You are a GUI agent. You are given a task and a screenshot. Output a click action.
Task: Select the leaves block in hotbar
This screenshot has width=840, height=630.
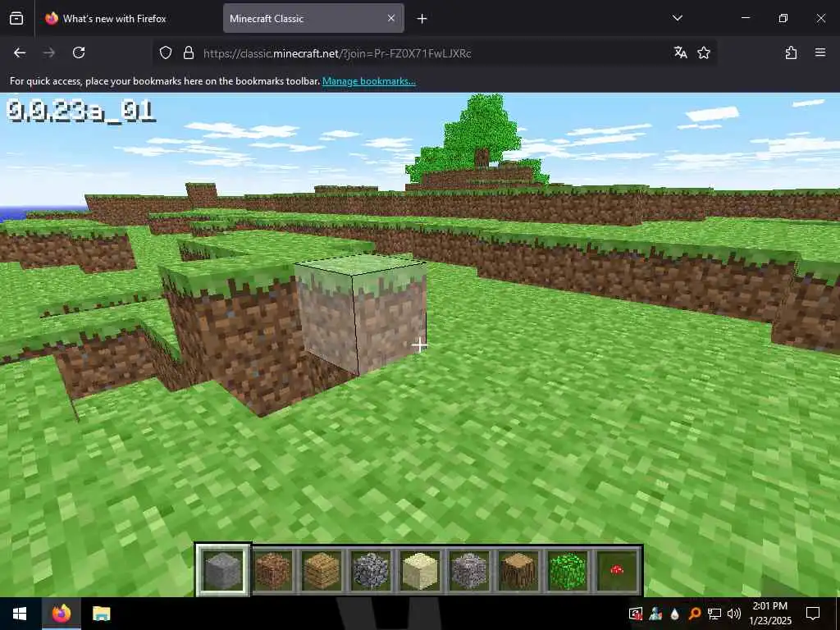(568, 571)
